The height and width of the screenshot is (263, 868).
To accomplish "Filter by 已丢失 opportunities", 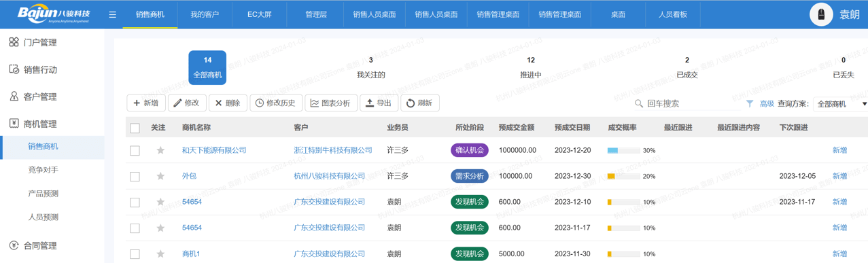I will (x=844, y=67).
